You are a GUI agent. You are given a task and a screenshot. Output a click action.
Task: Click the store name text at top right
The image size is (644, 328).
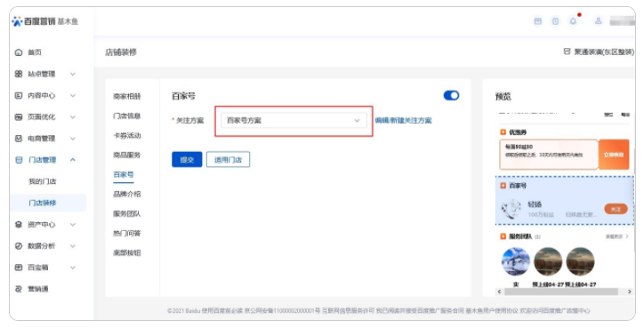point(604,52)
